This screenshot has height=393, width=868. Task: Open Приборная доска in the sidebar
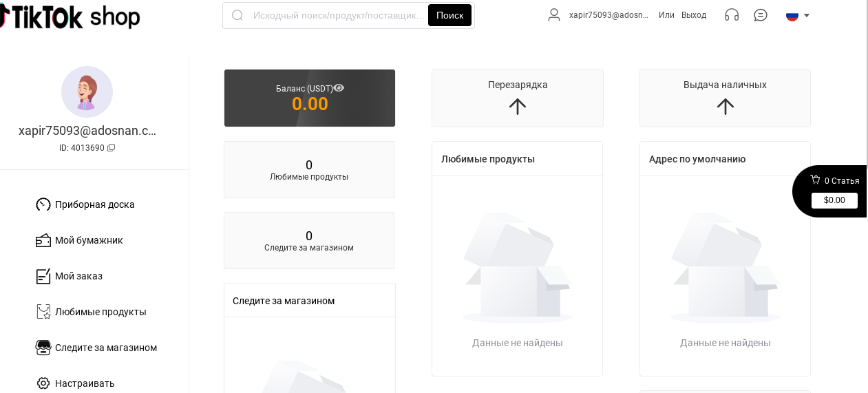tap(94, 204)
